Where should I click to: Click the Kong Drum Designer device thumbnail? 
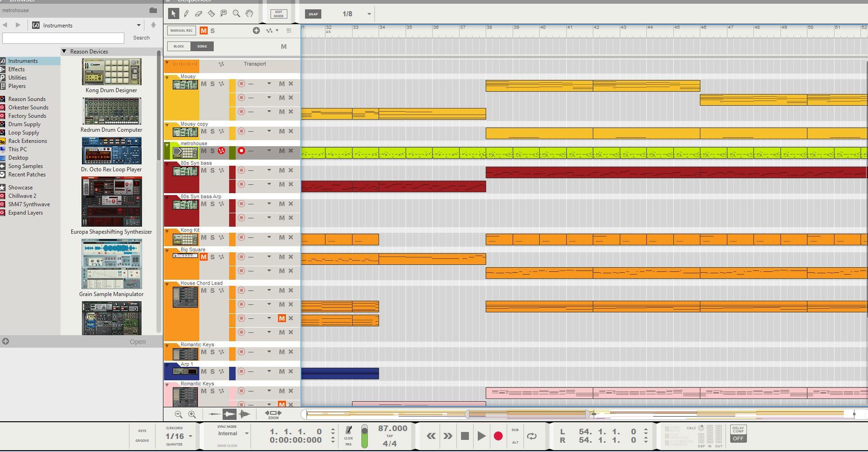(x=111, y=72)
